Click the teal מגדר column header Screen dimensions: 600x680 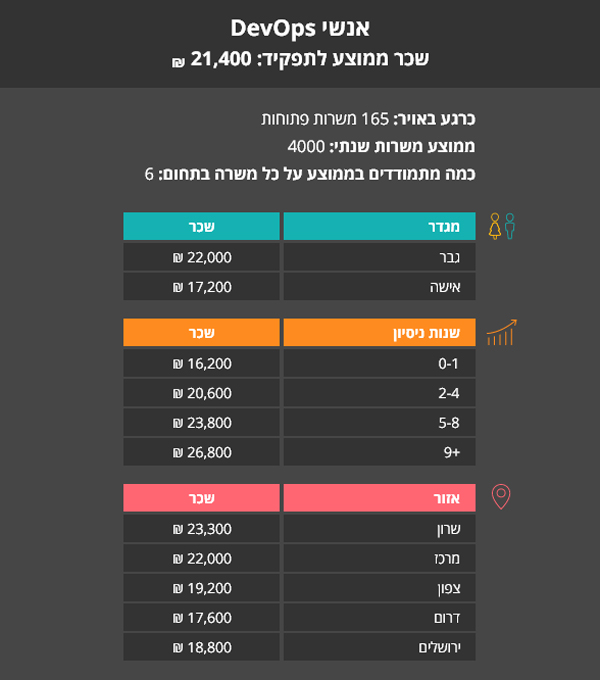[380, 226]
